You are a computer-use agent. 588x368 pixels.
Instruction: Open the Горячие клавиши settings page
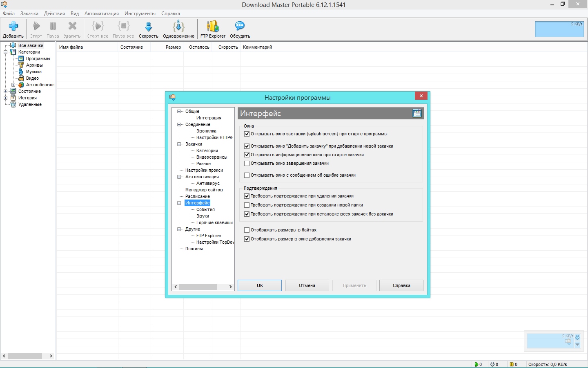[214, 222]
